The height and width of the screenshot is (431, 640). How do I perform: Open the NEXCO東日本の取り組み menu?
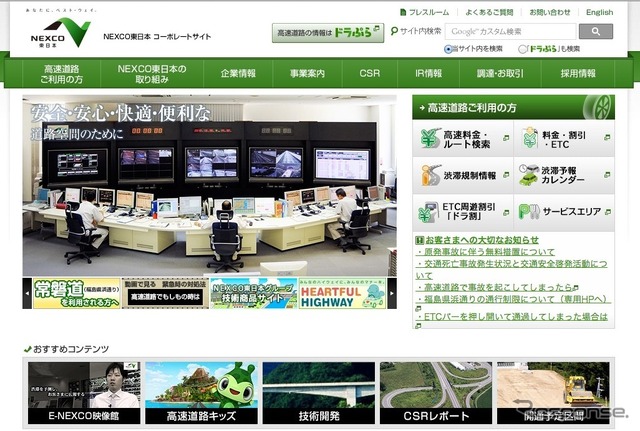pos(152,73)
